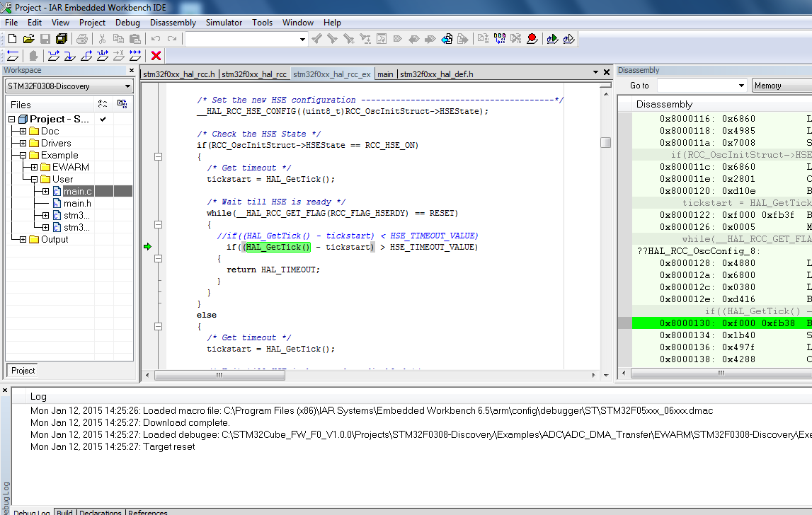Open the Simulator menu
This screenshot has height=515, width=812.
point(224,22)
